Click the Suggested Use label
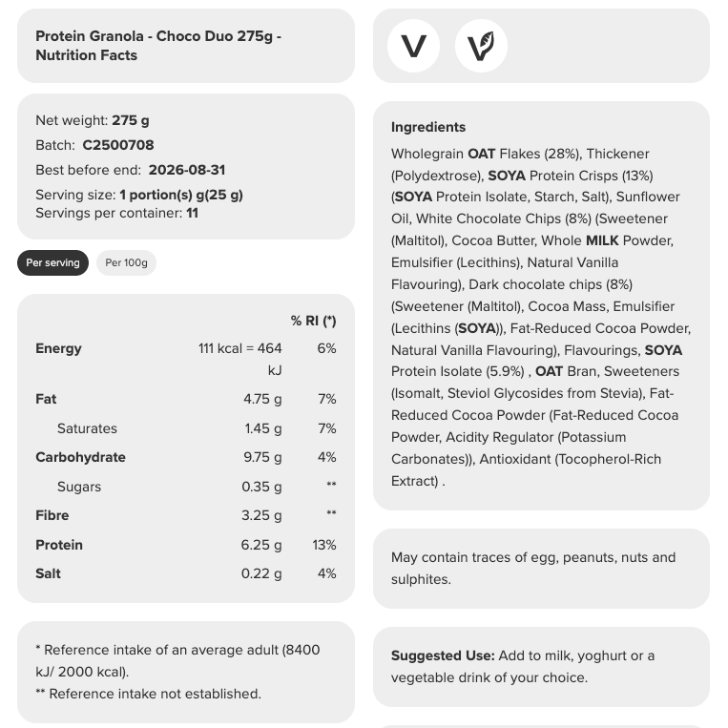This screenshot has height=728, width=728. 443,655
